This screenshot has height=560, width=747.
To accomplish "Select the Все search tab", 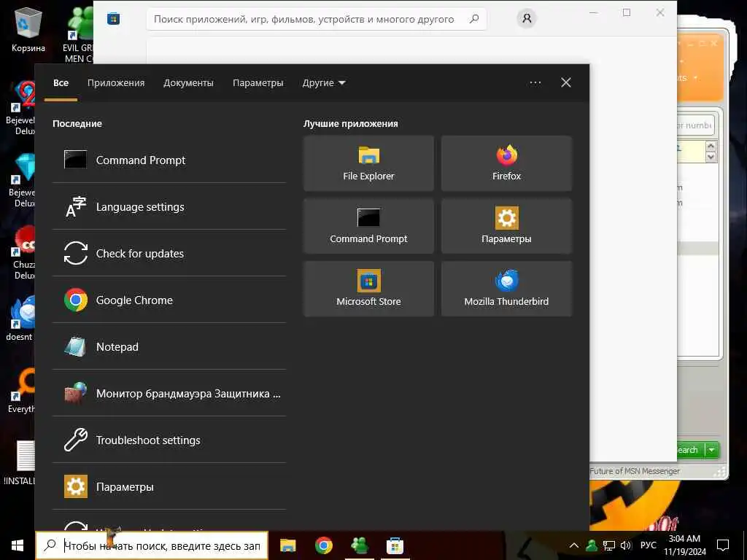I will pyautogui.click(x=61, y=83).
